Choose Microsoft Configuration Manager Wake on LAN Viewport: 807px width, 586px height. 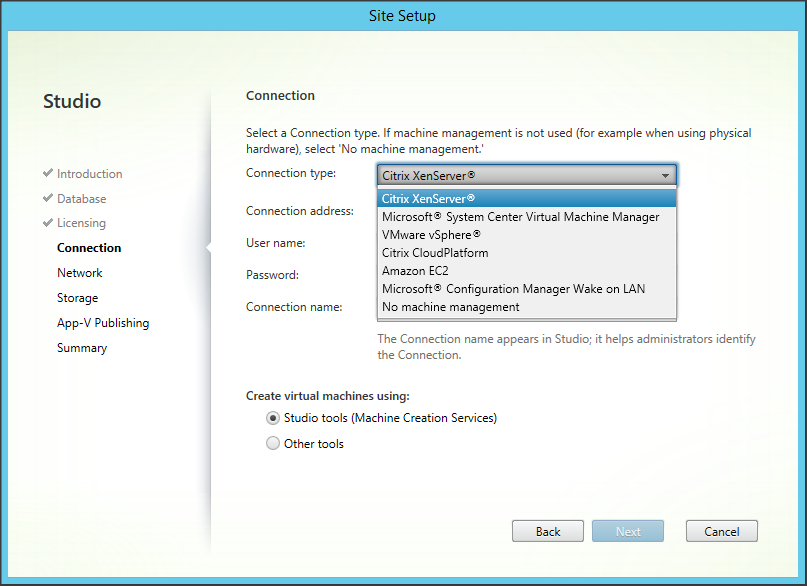click(513, 288)
